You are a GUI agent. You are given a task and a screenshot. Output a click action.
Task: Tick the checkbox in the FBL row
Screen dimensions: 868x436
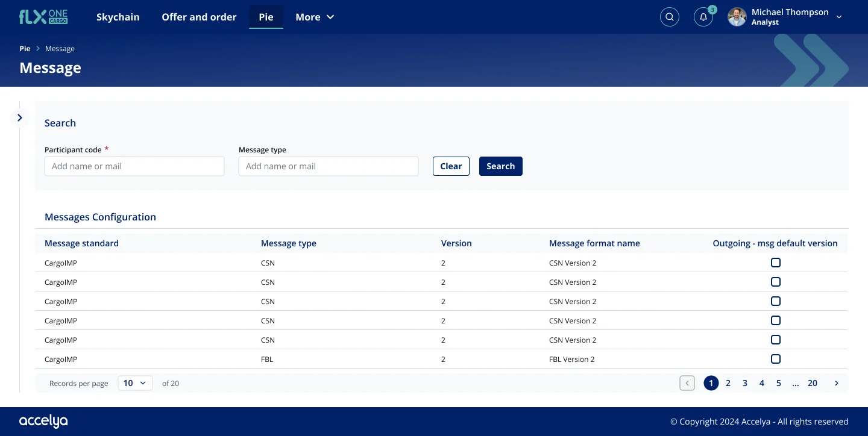776,359
